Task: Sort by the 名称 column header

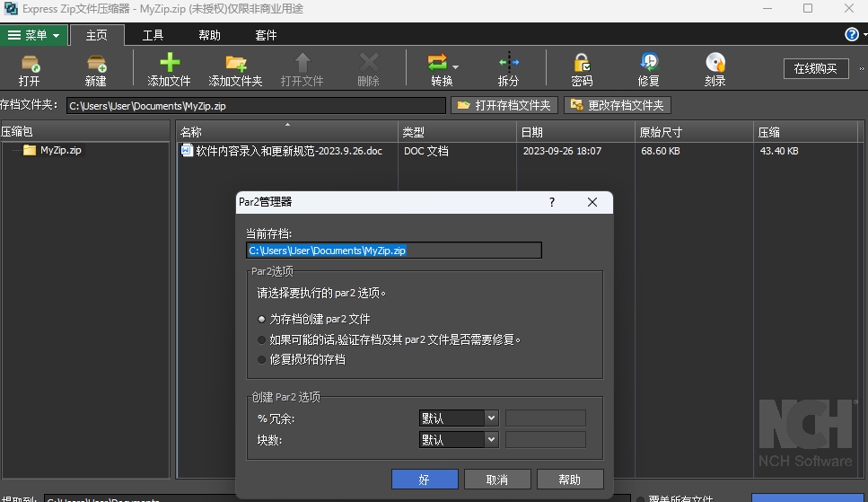Action: (x=286, y=132)
